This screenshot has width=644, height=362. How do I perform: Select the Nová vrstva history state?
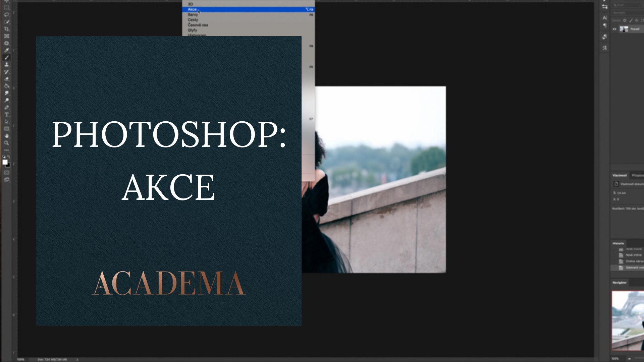click(628, 255)
